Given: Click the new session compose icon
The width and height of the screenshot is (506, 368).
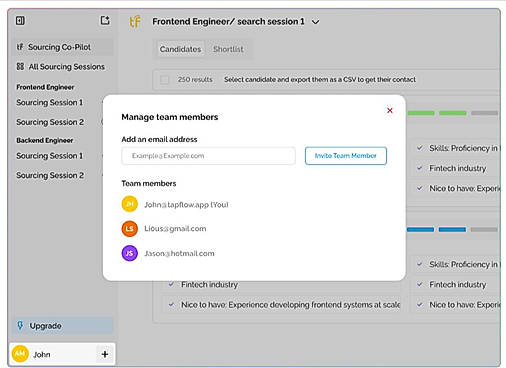Looking at the screenshot, I should (x=105, y=20).
